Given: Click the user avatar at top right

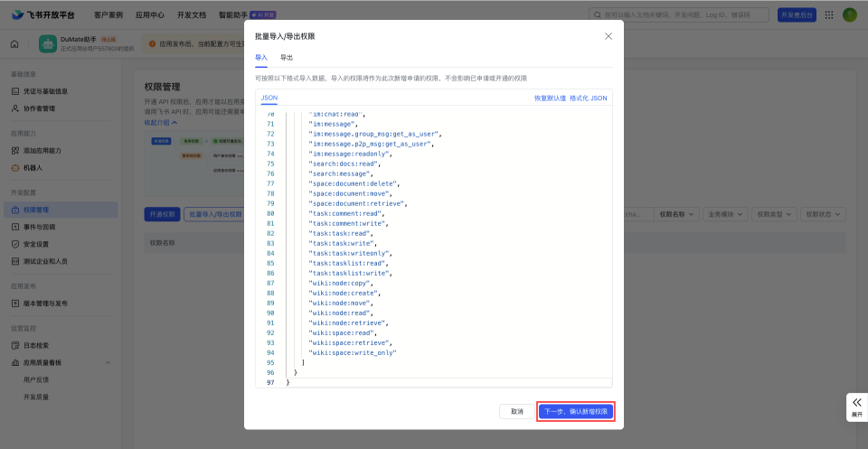Looking at the screenshot, I should (x=849, y=14).
